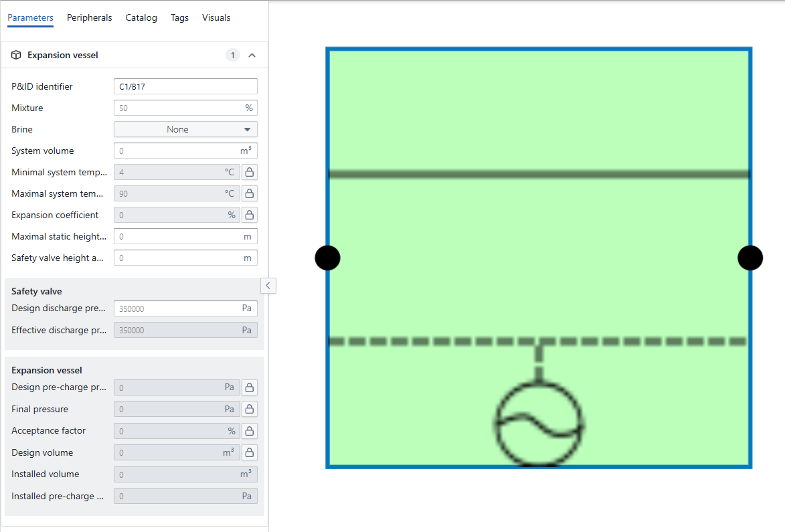Click the right black connection point
Screen dimensions: 785x532
click(750, 258)
